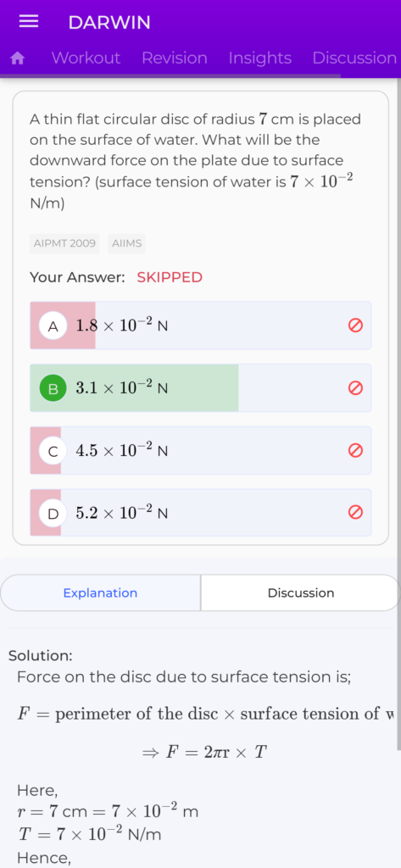Image resolution: width=401 pixels, height=868 pixels.
Task: Show the Discussion panel below the question
Action: click(301, 593)
